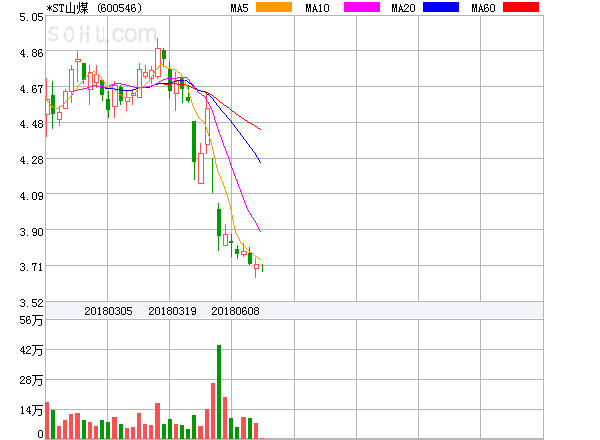Screen dimensions: 600x440
Task: Click the end of the magenta MA10 line
Action: tap(260, 231)
